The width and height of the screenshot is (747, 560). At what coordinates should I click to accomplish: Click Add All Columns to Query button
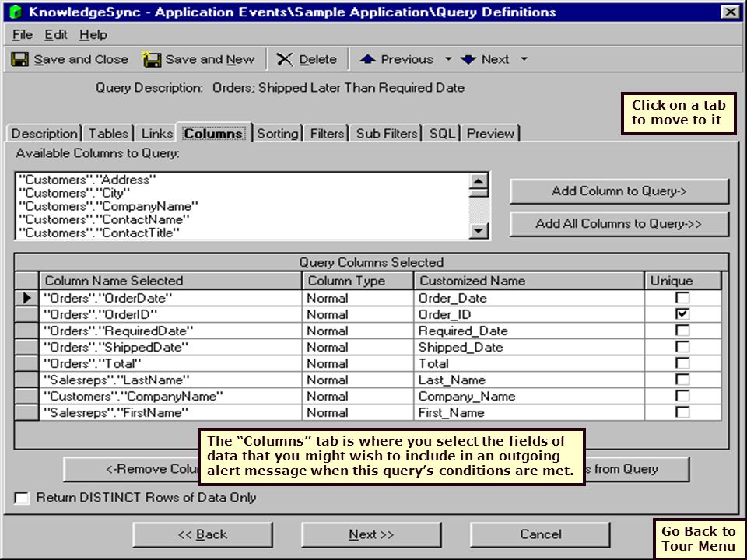pyautogui.click(x=619, y=224)
